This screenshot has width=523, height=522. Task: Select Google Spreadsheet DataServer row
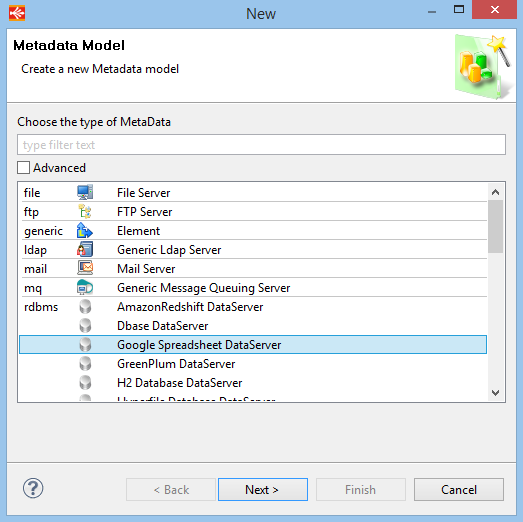pos(253,345)
